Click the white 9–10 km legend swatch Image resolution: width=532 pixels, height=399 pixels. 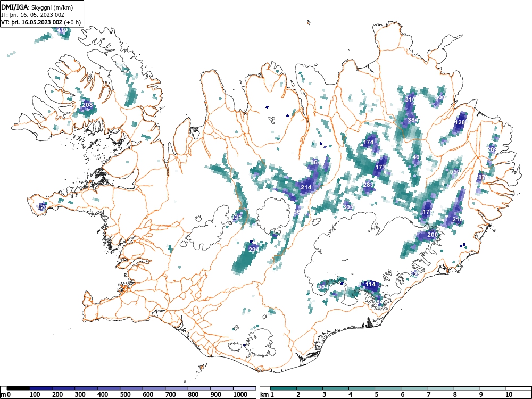[492, 388]
